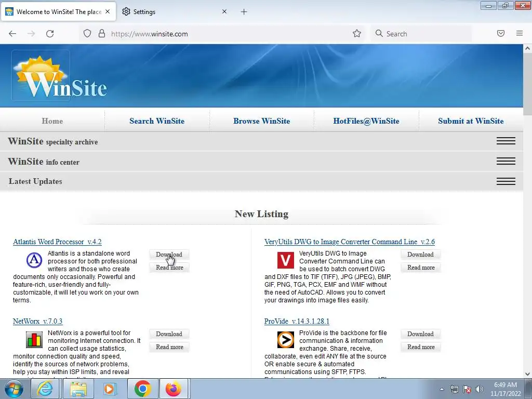The height and width of the screenshot is (399, 532).
Task: Click the NetWorx bar chart icon
Action: click(x=34, y=340)
